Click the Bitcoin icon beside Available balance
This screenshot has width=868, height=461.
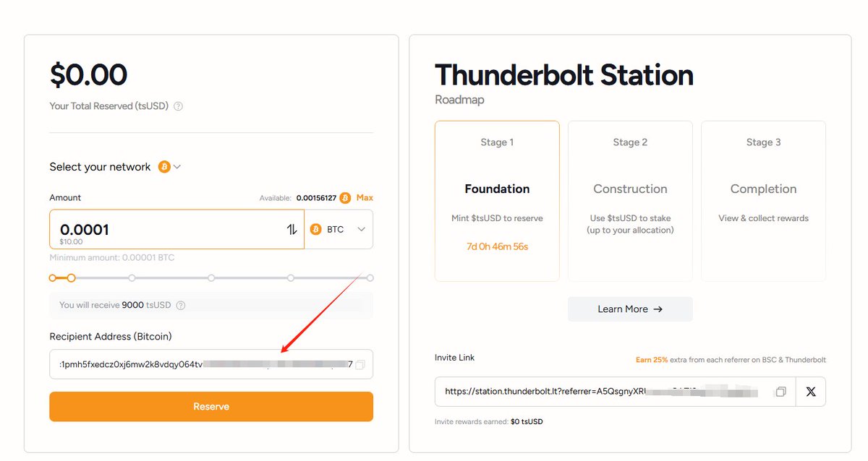pos(345,197)
